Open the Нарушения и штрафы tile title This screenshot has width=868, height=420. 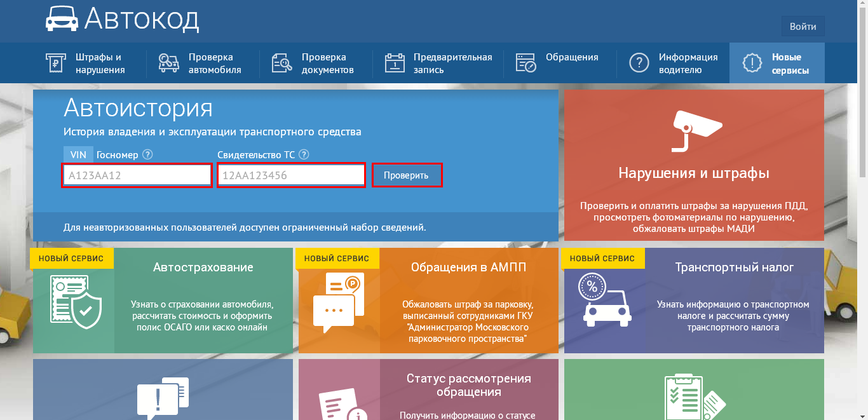point(694,173)
